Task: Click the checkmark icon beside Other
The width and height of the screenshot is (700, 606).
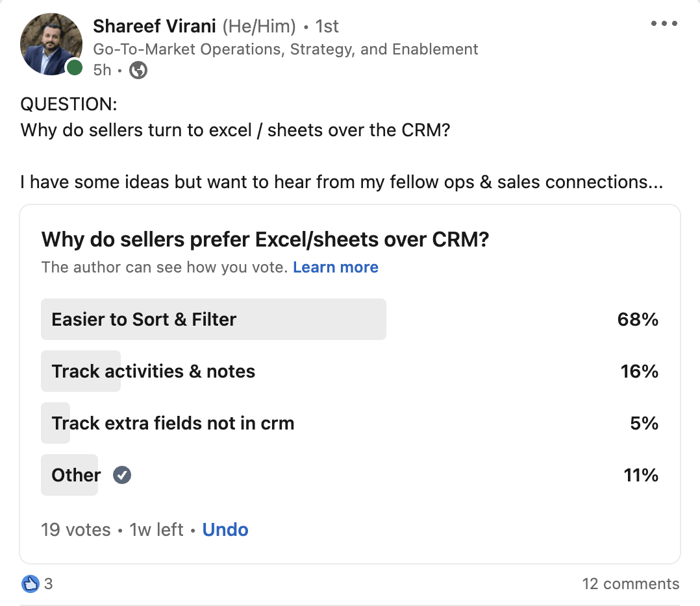Action: coord(122,475)
